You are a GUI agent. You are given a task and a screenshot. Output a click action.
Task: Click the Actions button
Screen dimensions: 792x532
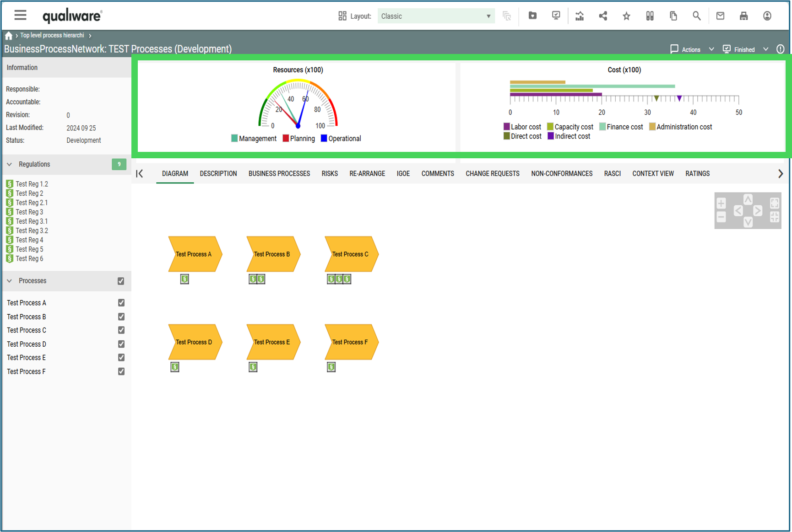[x=685, y=49]
